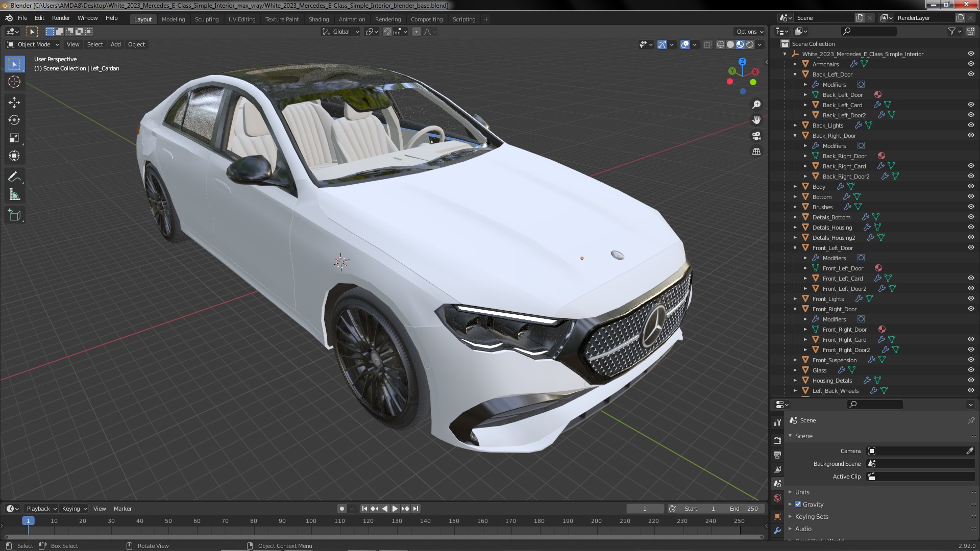Expand the Units panel
Screen dimensions: 980x551
click(x=802, y=492)
